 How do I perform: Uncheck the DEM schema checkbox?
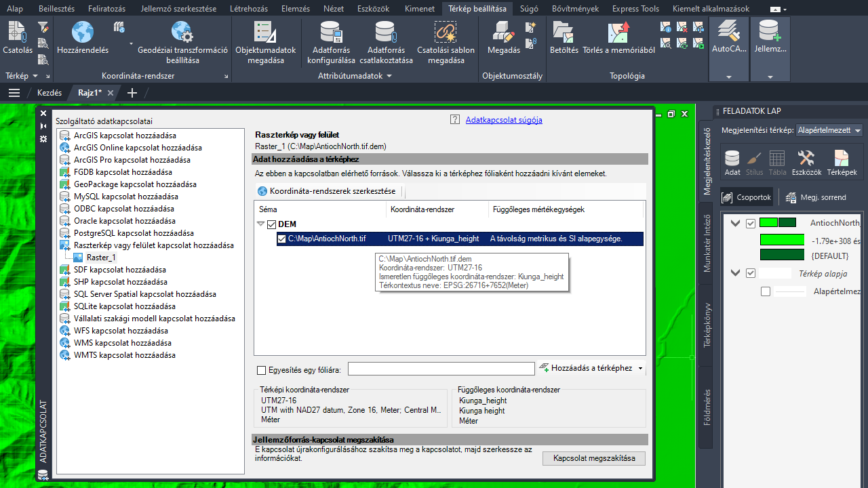point(272,224)
